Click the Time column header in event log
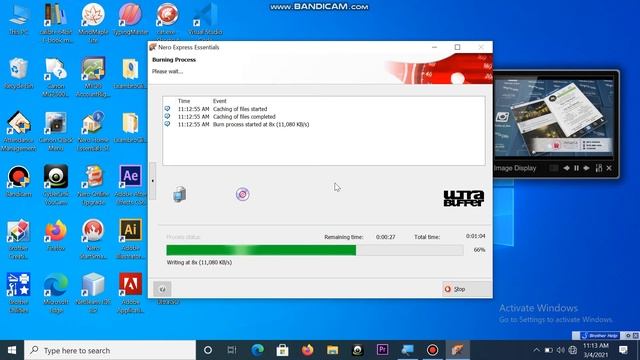The image size is (640, 360). coord(184,101)
